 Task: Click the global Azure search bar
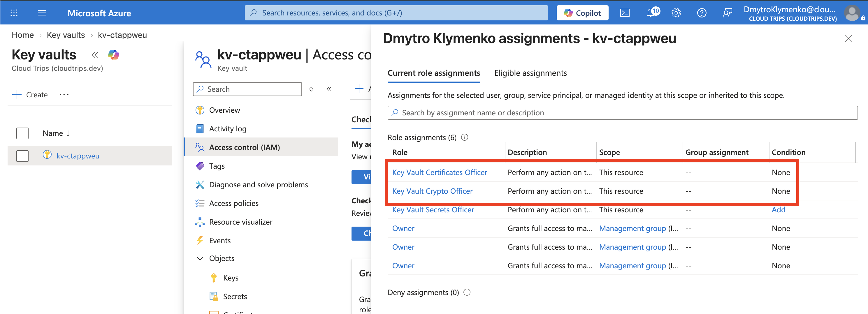[396, 13]
